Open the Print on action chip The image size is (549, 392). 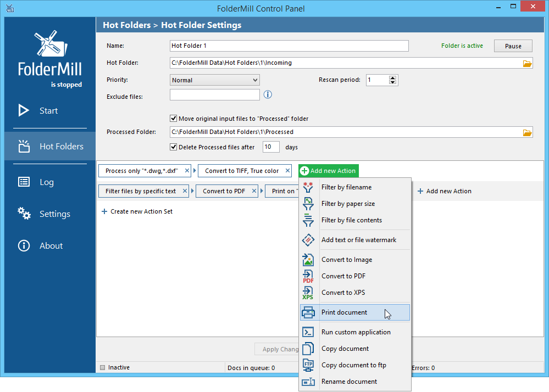(282, 191)
